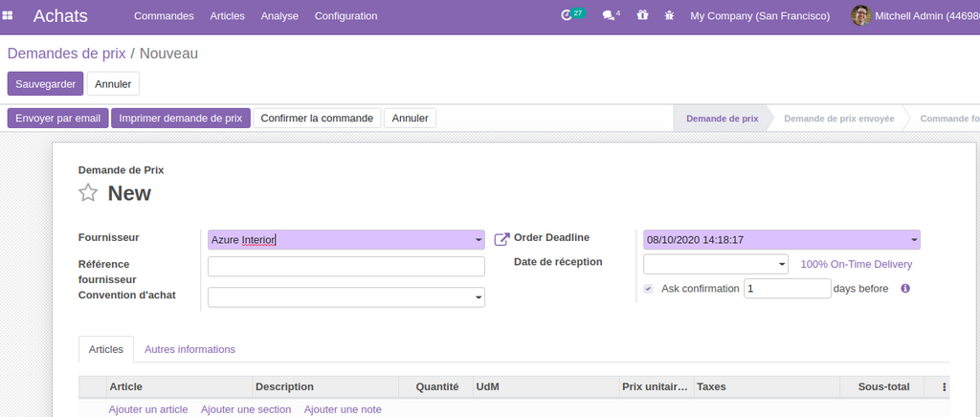Click Envoyer par email button

tap(57, 118)
